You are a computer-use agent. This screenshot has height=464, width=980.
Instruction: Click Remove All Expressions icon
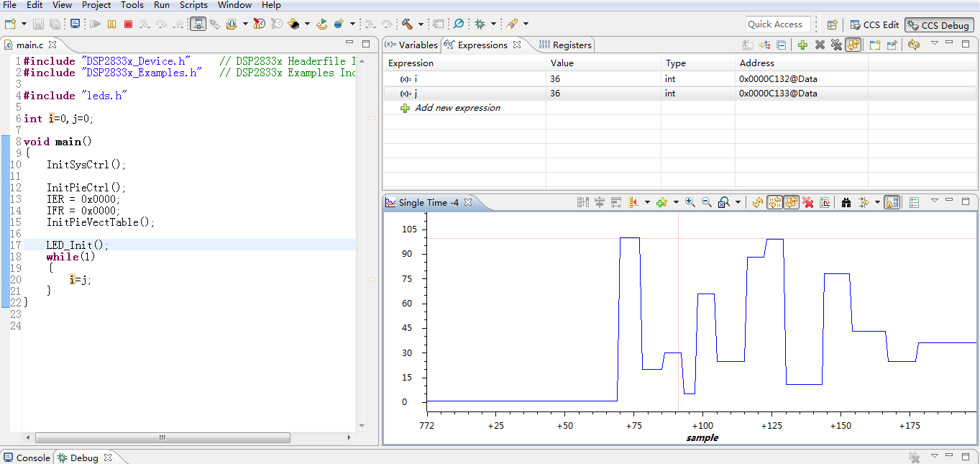click(x=836, y=45)
